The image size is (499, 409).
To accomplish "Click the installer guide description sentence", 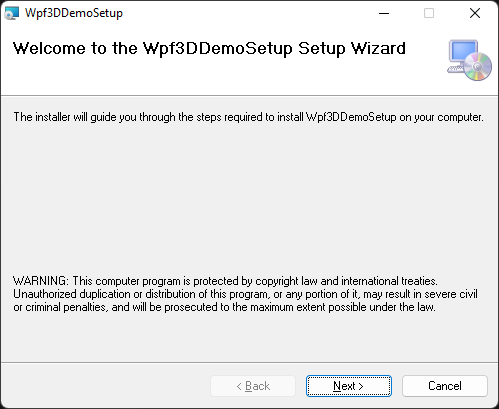I will click(x=248, y=117).
